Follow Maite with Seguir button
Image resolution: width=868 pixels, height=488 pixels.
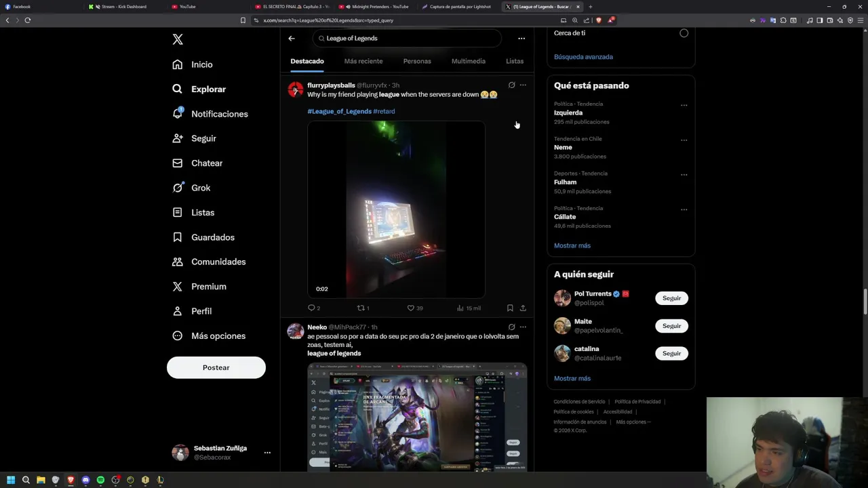pyautogui.click(x=671, y=326)
